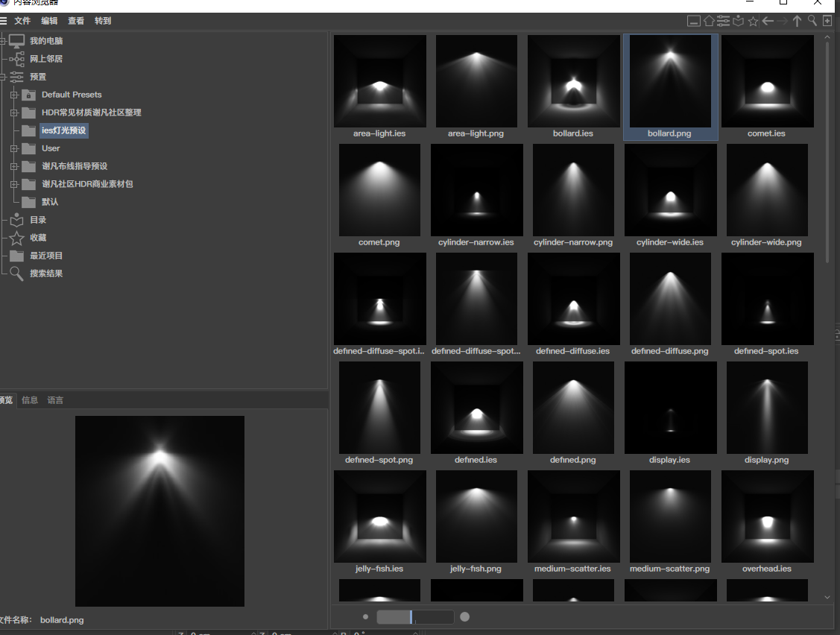The image size is (840, 635).
Task: Click the Home toolbar icon
Action: pyautogui.click(x=709, y=21)
